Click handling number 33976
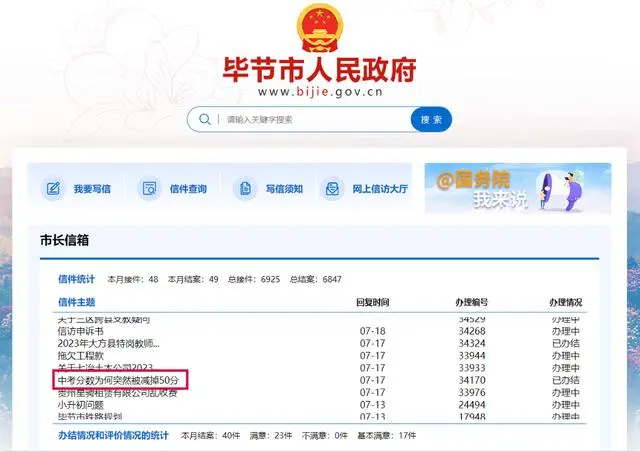This screenshot has width=640, height=452. click(472, 392)
